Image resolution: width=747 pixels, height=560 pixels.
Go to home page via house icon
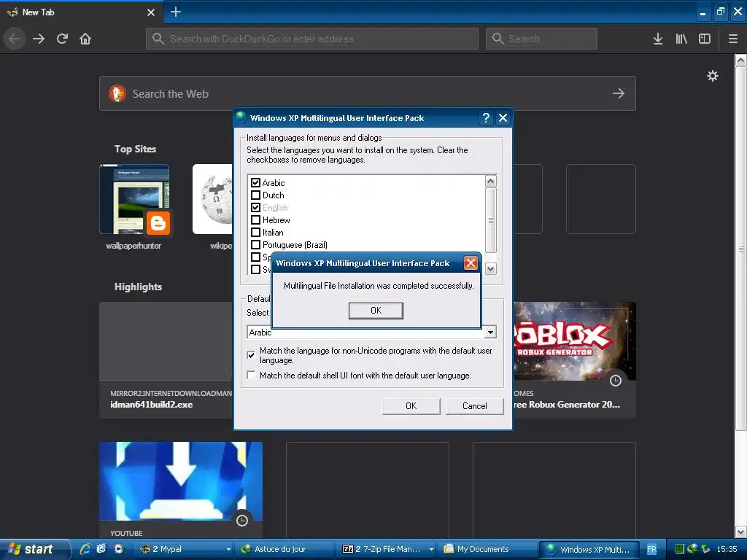(85, 39)
